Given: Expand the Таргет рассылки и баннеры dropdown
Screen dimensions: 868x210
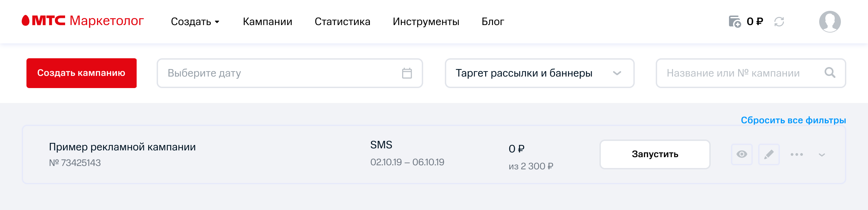Looking at the screenshot, I should tap(539, 73).
